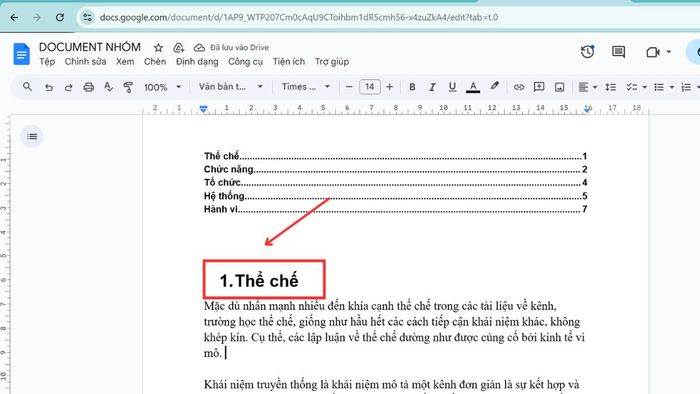Click the DOCUMENT NHÓM title field
Image resolution: width=700 pixels, height=394 pixels.
90,47
